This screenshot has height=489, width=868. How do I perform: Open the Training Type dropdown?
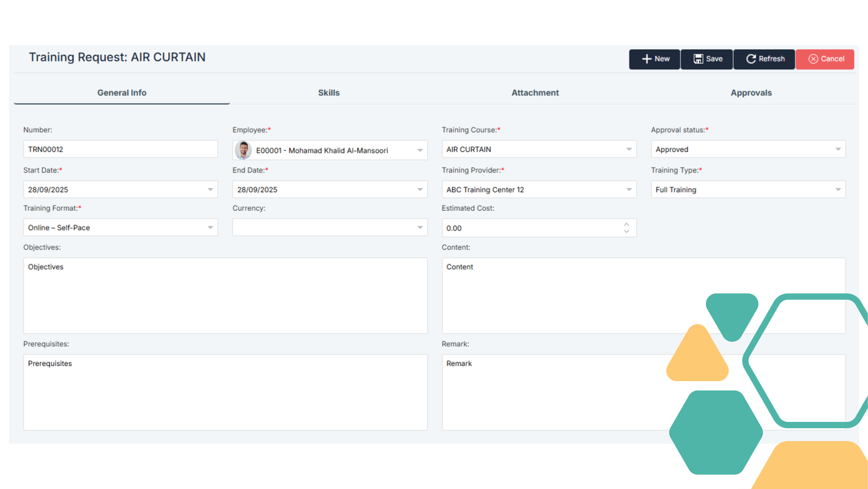(x=838, y=190)
